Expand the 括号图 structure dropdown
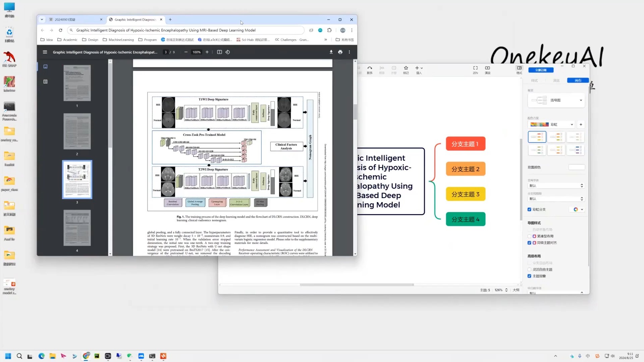644x362 pixels. click(556, 100)
